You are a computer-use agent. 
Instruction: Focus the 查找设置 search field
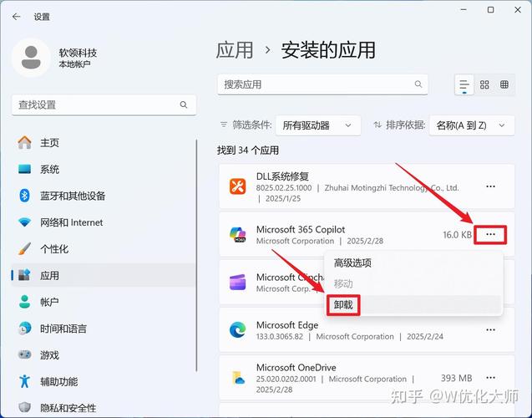coord(104,105)
